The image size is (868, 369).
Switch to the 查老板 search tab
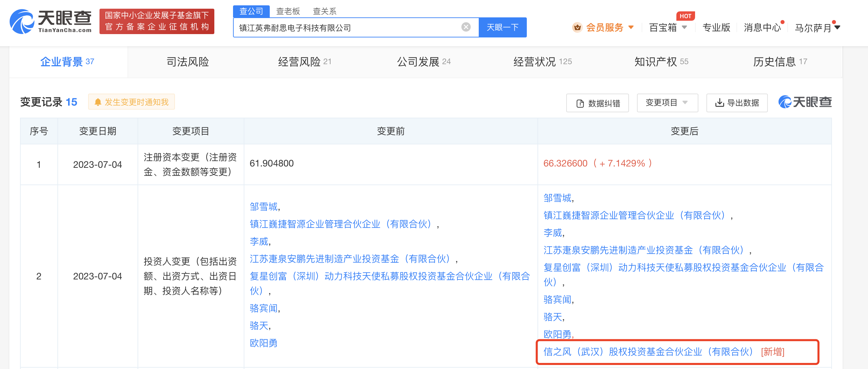pyautogui.click(x=288, y=11)
